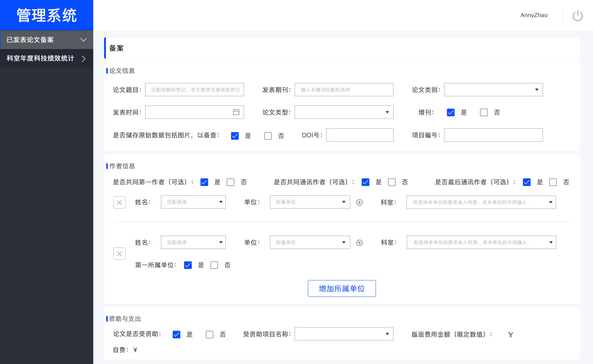Viewport: 593px width, 364px height.
Task: Open the 论文类型 dropdown
Action: coord(344,112)
